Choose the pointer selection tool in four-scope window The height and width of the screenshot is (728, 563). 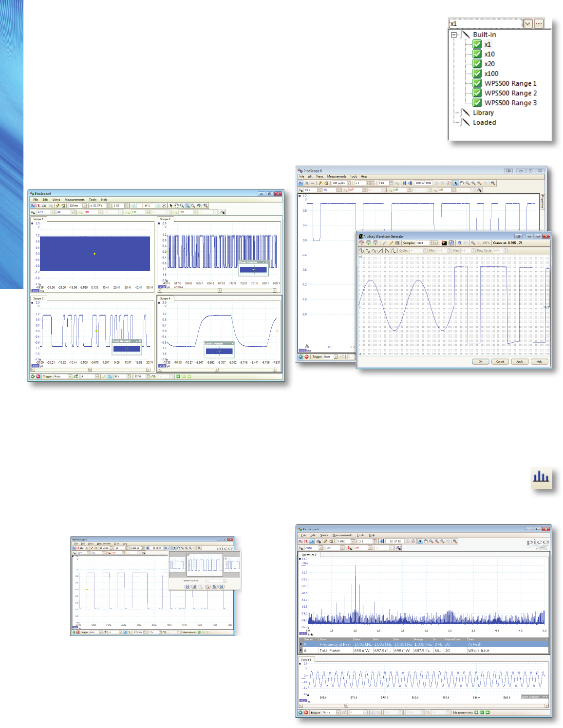(x=171, y=205)
